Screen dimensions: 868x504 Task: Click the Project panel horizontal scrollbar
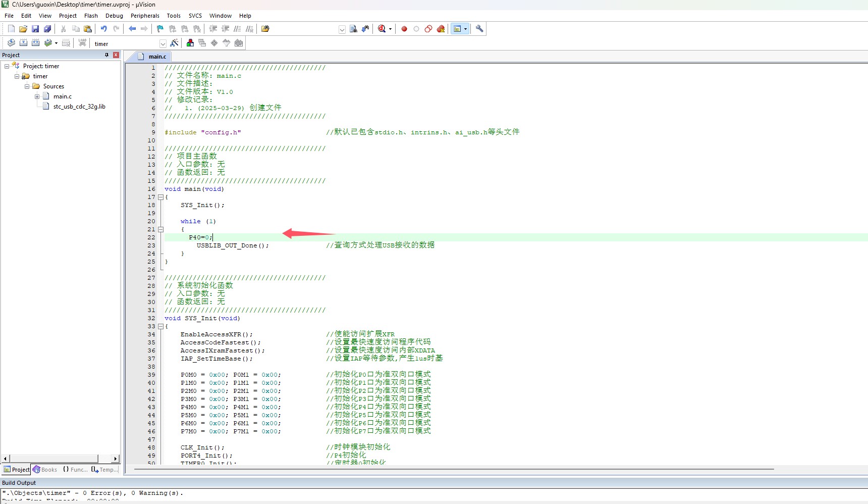(x=53, y=459)
